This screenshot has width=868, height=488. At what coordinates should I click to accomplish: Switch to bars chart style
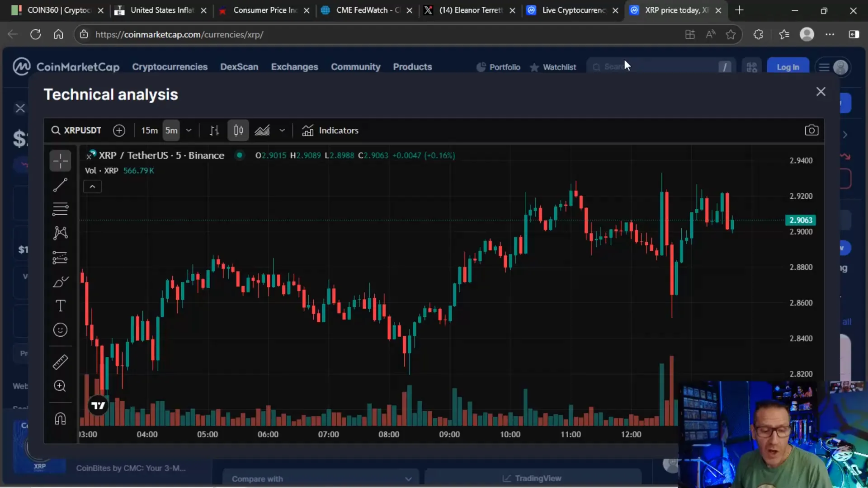coord(214,131)
